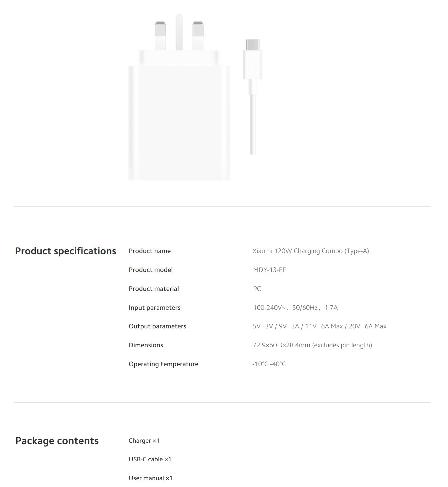Image resolution: width=448 pixels, height=487 pixels.
Task: Select the Output parameters label
Action: point(158,326)
